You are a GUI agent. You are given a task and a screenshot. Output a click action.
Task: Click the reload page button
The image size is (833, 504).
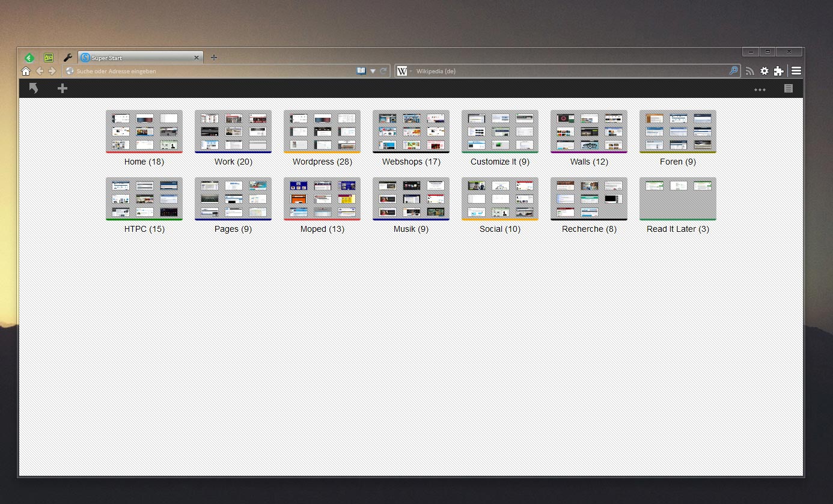(x=383, y=71)
